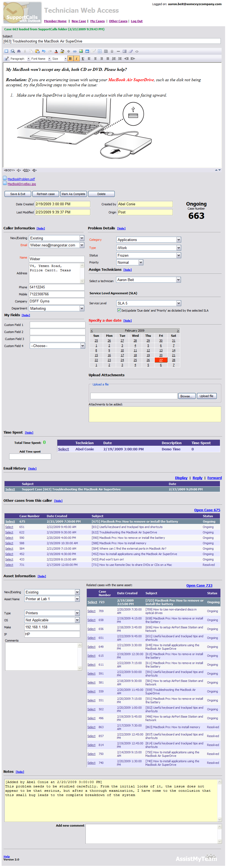Viewport: 227px width, 868px height.
Task: Click the Undo arrow icon
Action: 44,51
